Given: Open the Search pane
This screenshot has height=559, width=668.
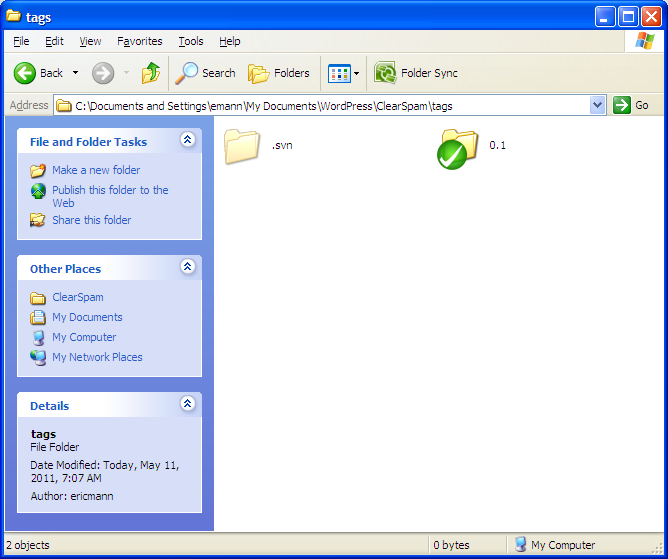Looking at the screenshot, I should [205, 73].
